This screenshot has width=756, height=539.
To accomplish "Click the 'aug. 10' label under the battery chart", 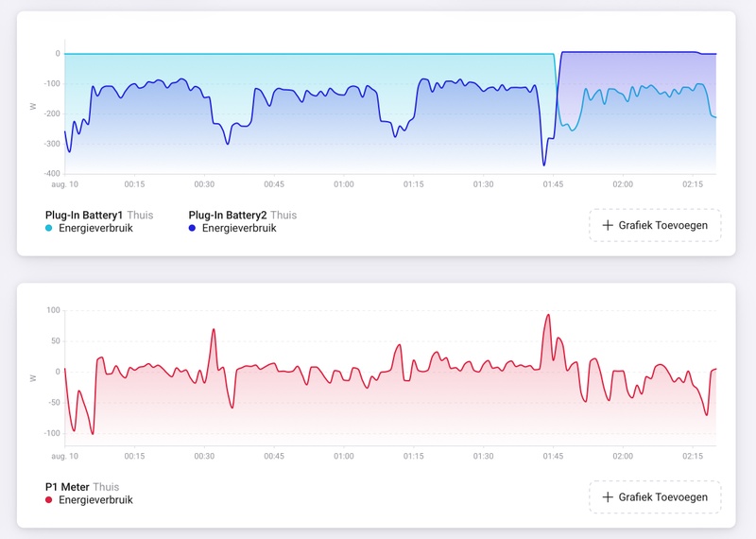I will 64,184.
